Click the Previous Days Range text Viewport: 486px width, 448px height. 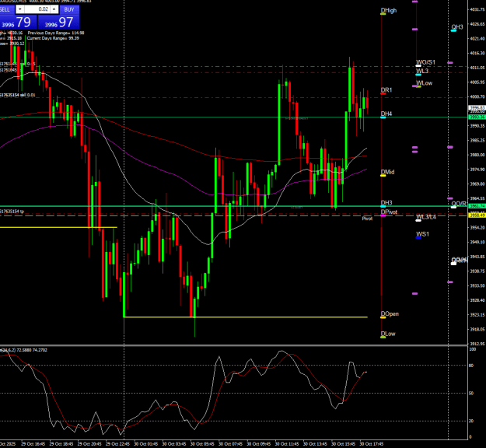click(x=56, y=33)
